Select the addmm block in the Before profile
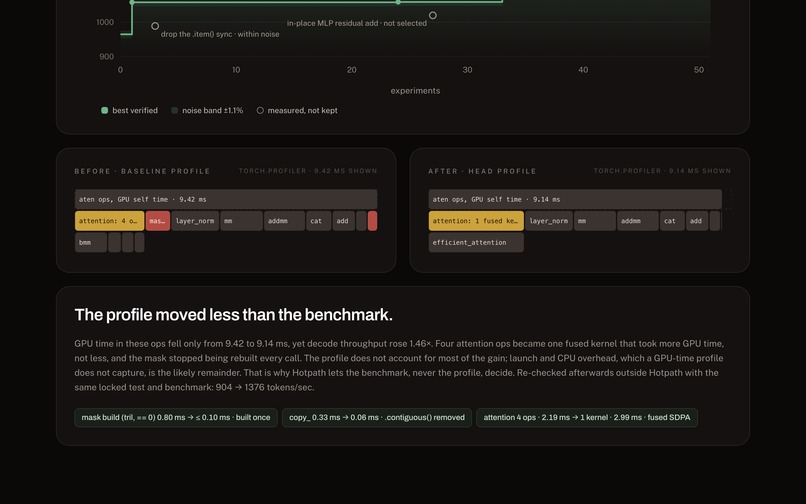The image size is (806, 504). coord(284,221)
